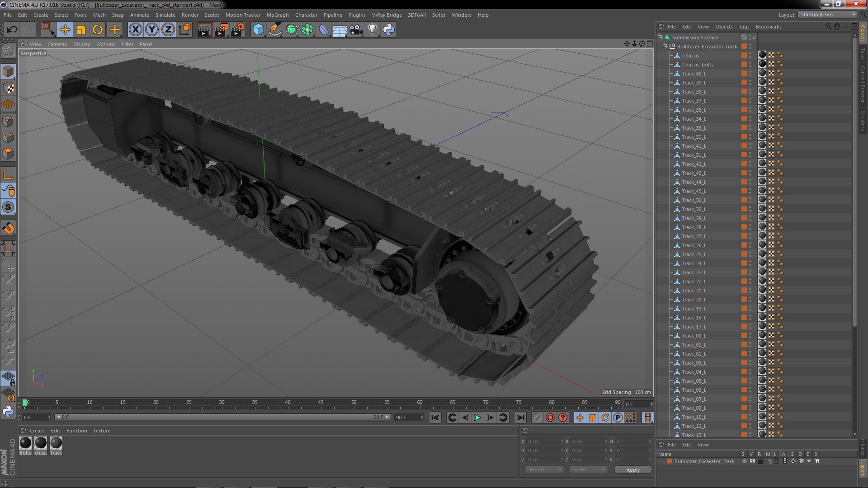Click Apply button in coordinates panel
Image resolution: width=868 pixels, height=488 pixels.
(633, 469)
